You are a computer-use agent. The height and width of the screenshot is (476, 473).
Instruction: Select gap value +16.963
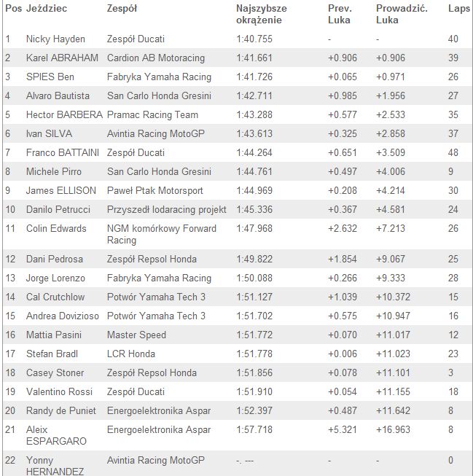393,429
